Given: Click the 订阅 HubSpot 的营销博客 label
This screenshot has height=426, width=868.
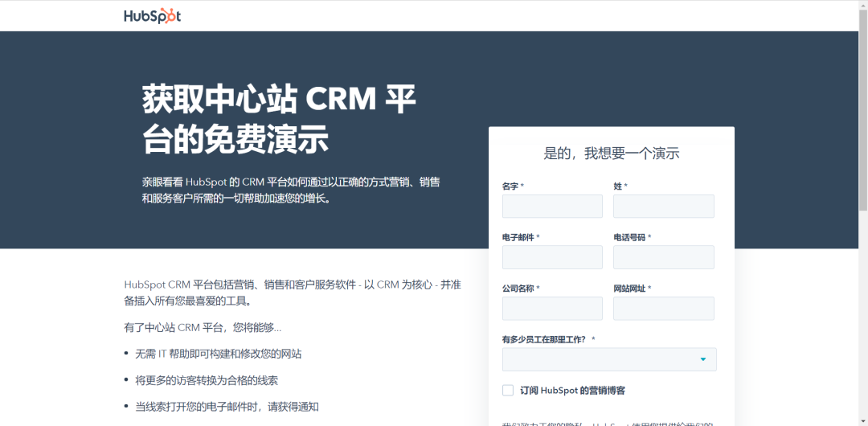Looking at the screenshot, I should (x=573, y=391).
